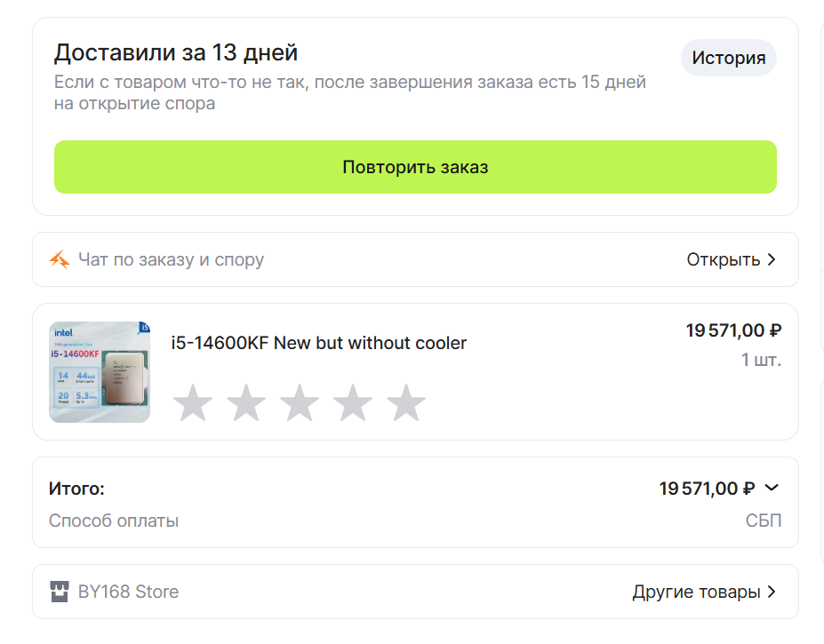The height and width of the screenshot is (644, 824).
Task: Click the orange chat icon
Action: click(x=60, y=259)
